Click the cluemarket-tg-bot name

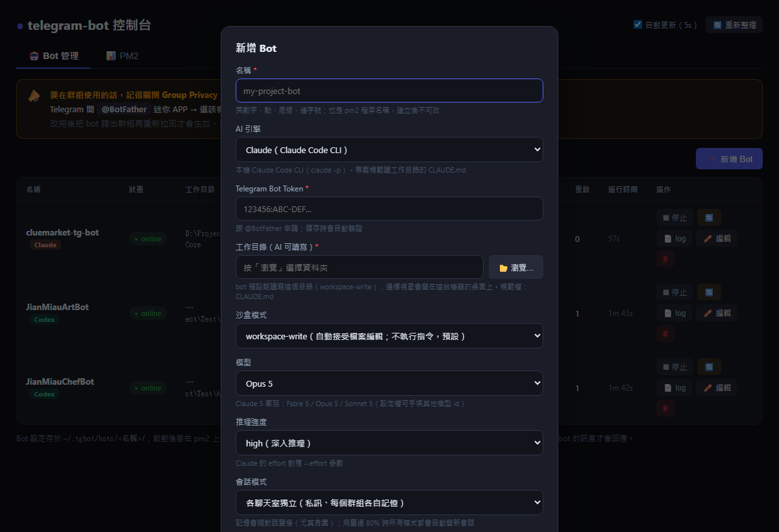tap(62, 232)
